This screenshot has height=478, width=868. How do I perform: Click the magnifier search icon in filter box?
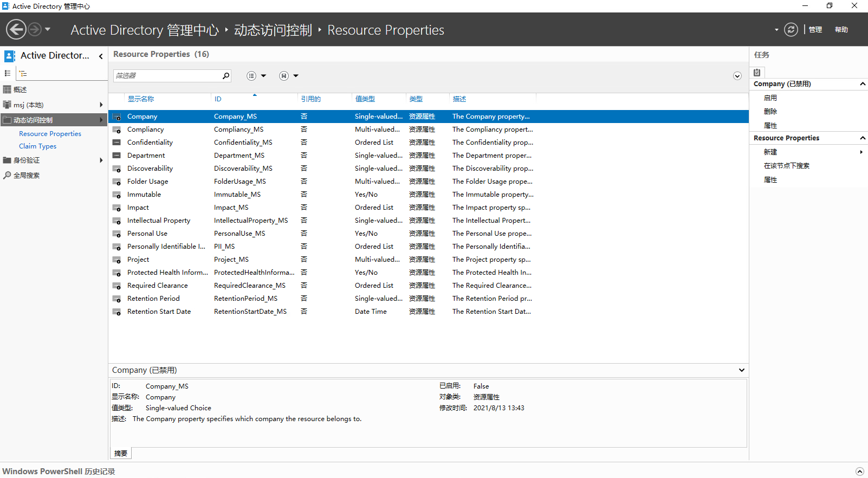pyautogui.click(x=226, y=76)
